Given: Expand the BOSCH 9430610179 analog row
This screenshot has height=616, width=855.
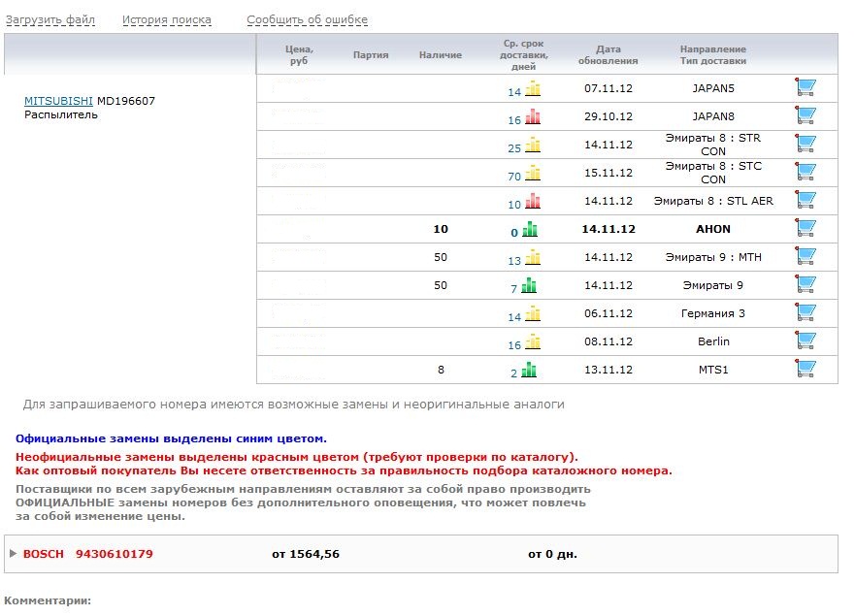Looking at the screenshot, I should coord(14,554).
